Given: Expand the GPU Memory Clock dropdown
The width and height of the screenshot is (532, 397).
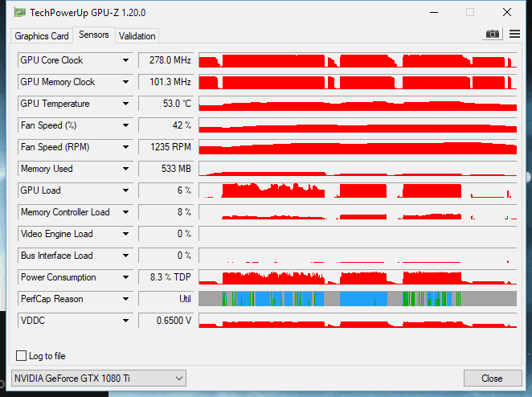Looking at the screenshot, I should pos(126,82).
